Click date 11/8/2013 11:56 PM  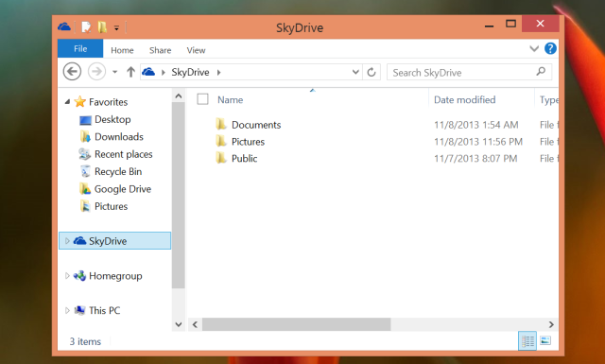[x=478, y=142]
